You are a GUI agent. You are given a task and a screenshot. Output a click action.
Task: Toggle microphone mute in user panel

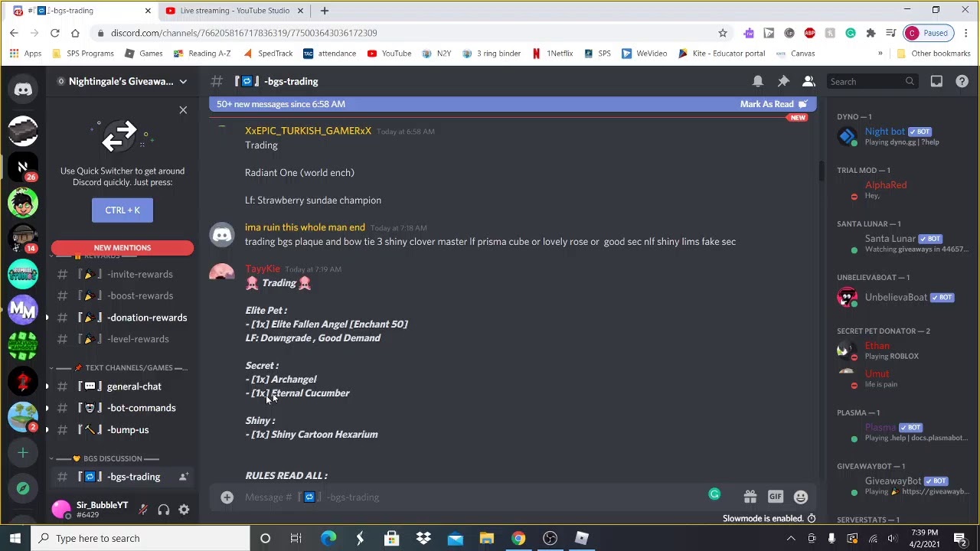[142, 510]
